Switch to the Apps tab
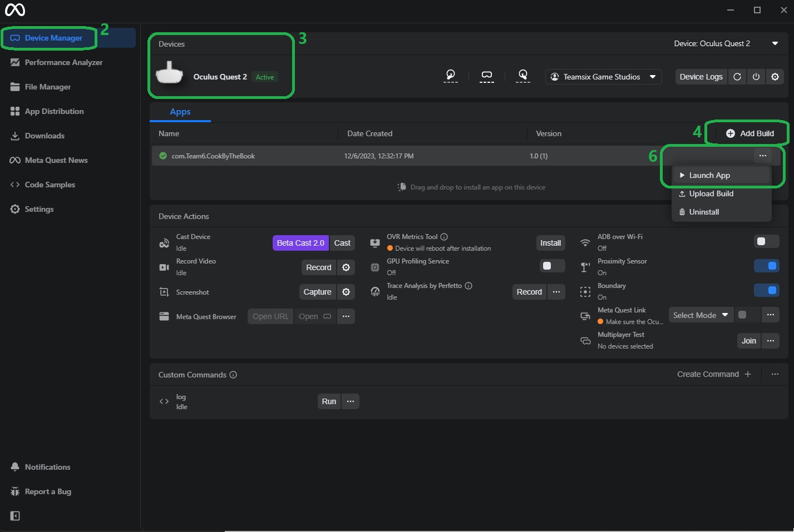 click(x=180, y=112)
